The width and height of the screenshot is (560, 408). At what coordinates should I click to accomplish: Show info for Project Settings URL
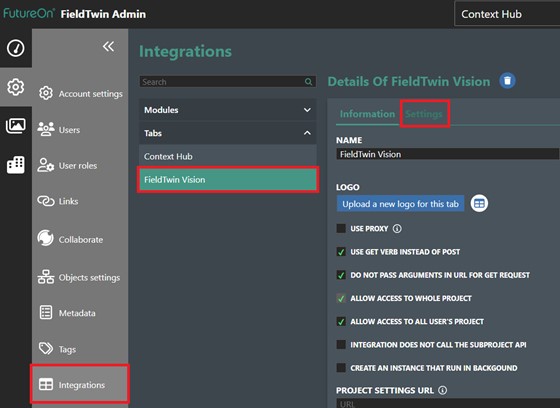point(442,390)
